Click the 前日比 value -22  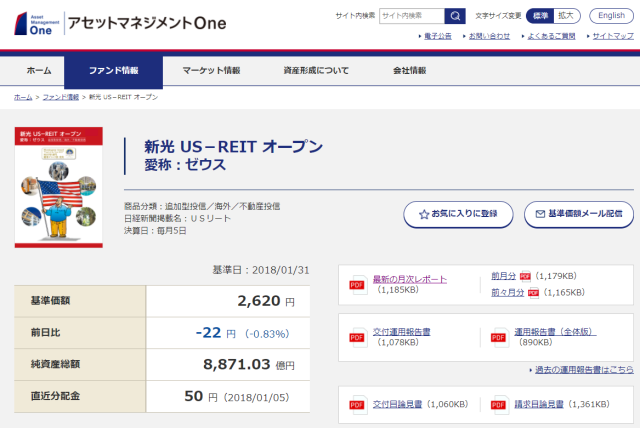tap(208, 333)
